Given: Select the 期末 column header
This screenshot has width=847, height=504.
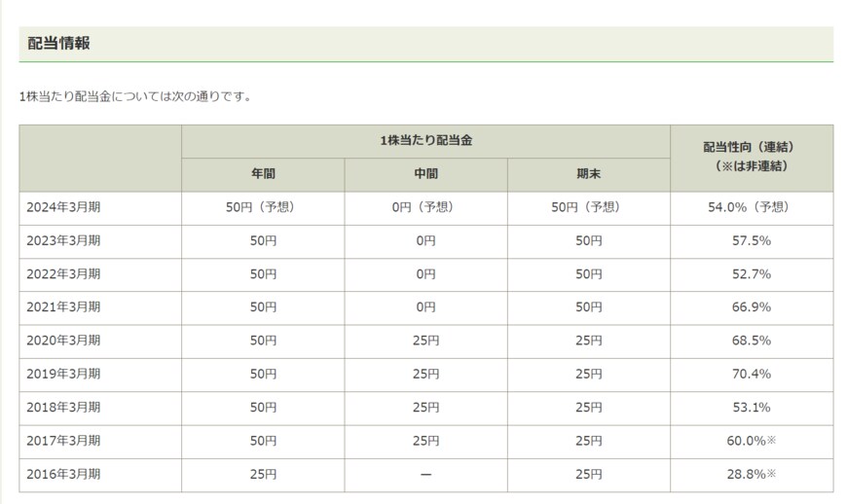Looking at the screenshot, I should click(588, 174).
